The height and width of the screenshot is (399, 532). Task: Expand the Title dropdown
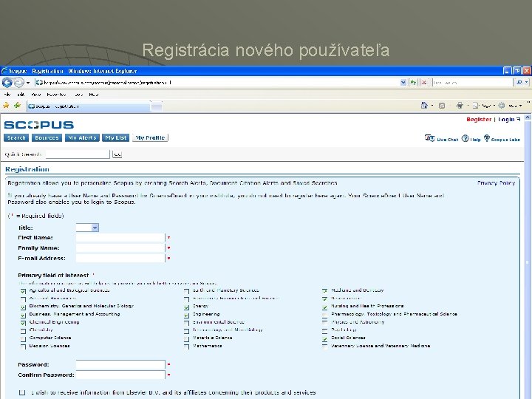coord(87,228)
